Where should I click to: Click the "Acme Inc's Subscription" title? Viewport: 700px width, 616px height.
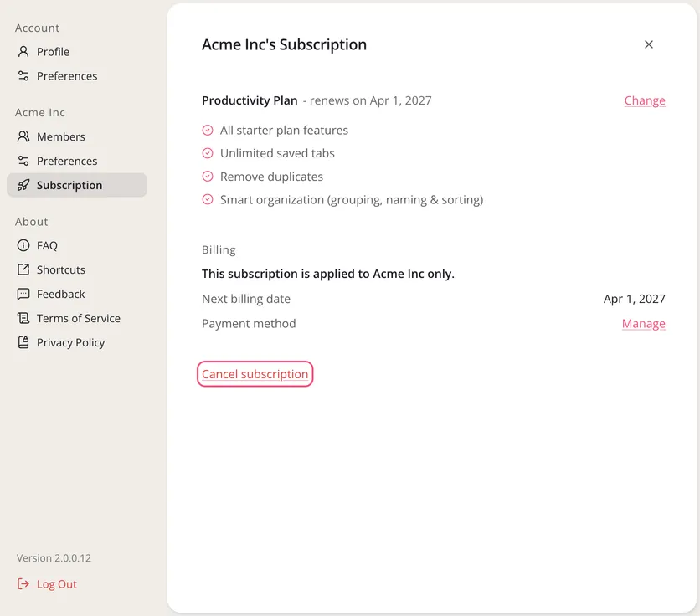tap(285, 44)
